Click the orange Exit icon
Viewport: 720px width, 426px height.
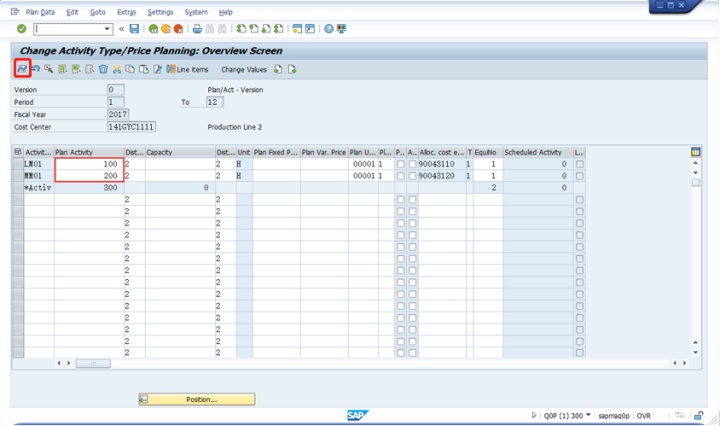click(x=166, y=29)
